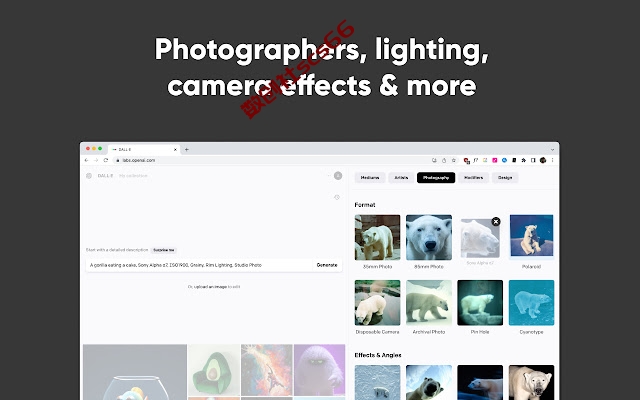Screen dimensions: 640x400
Task: Focus the prompt description input field
Action: coord(200,265)
